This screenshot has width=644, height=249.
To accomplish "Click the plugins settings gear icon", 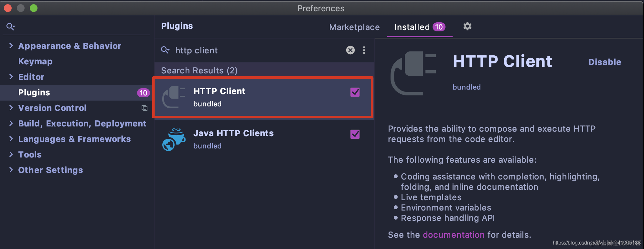I will click(467, 26).
